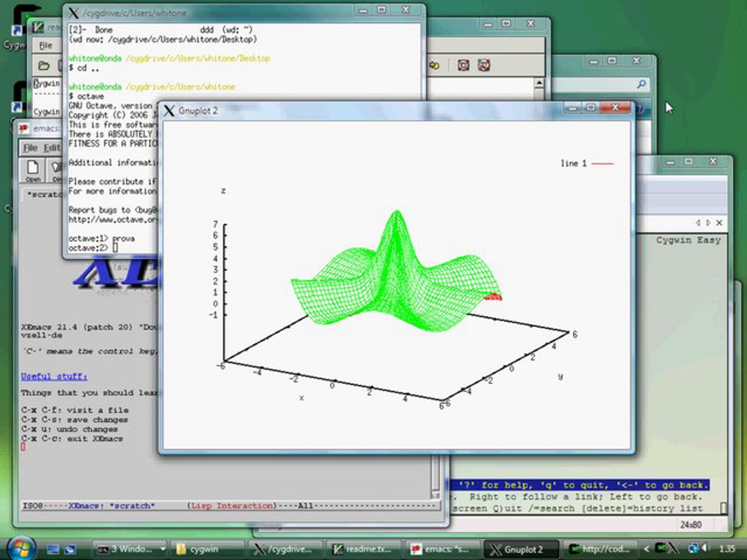Click the Show Desktop quick launch icon
The height and width of the screenshot is (560, 747).
click(53, 549)
